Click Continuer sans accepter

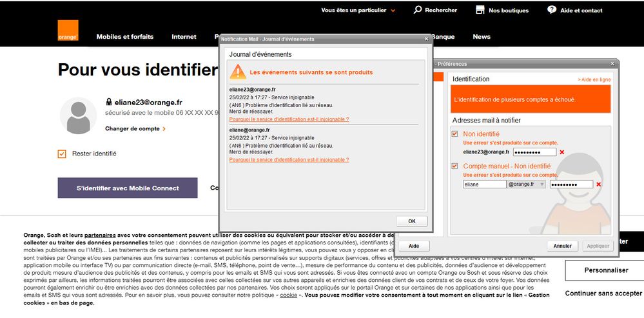[x=603, y=293]
